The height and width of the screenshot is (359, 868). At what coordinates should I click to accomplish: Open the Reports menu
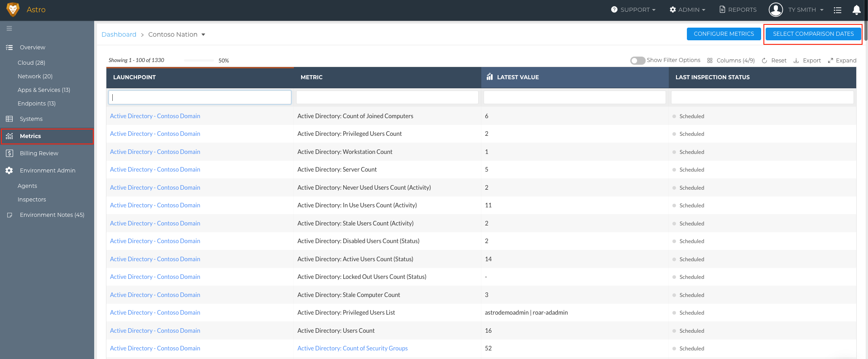pos(738,10)
